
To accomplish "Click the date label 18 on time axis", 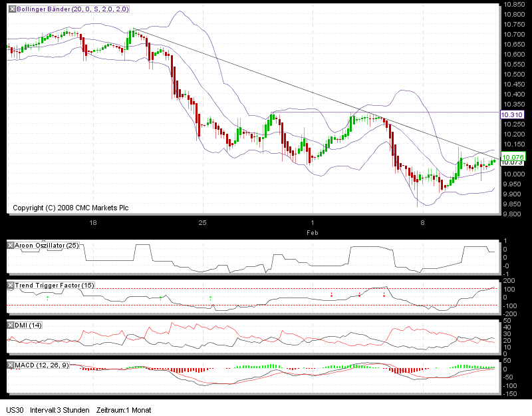I will click(92, 223).
